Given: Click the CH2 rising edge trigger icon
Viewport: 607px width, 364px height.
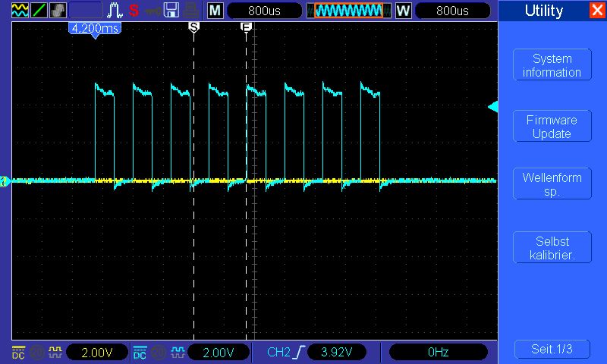Looking at the screenshot, I should coord(298,352).
